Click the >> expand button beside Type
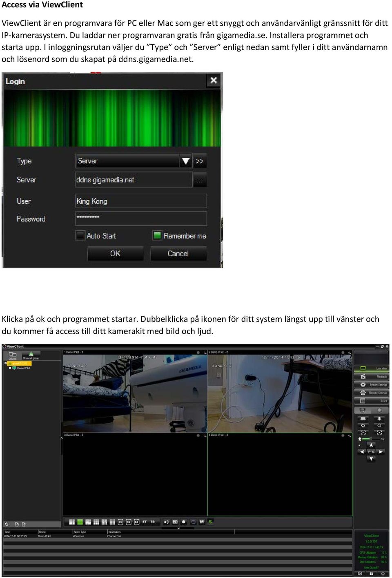Viewport: 392px width, 578px height. [199, 161]
